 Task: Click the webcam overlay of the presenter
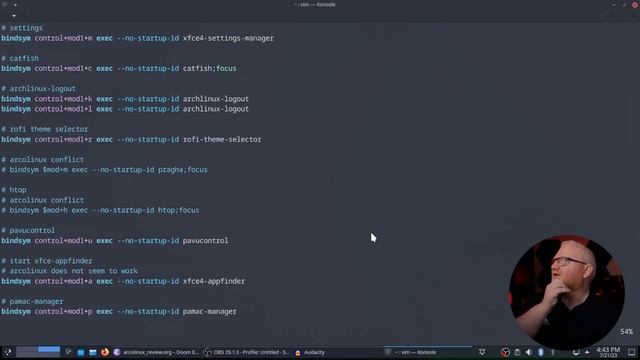pos(567,292)
